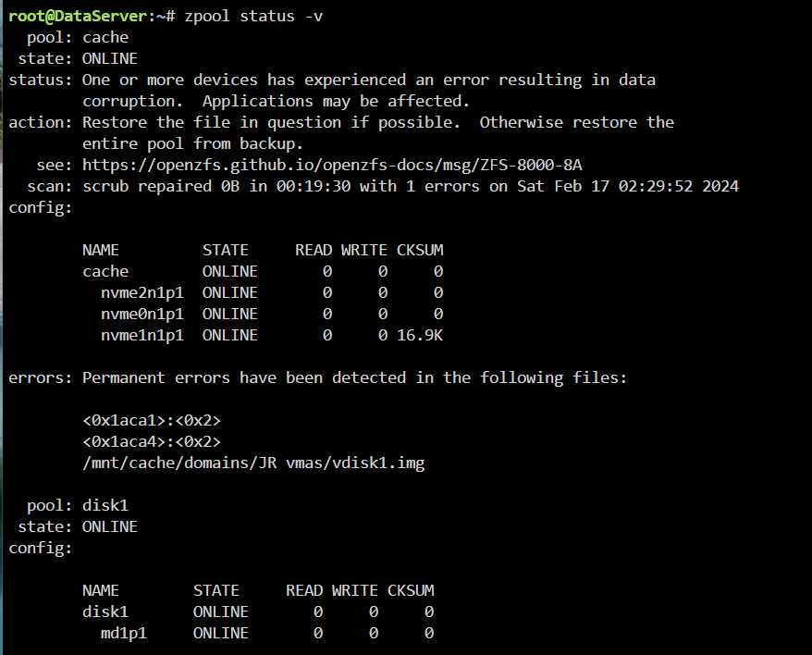Select the vdisk1.img file path line

click(x=253, y=463)
